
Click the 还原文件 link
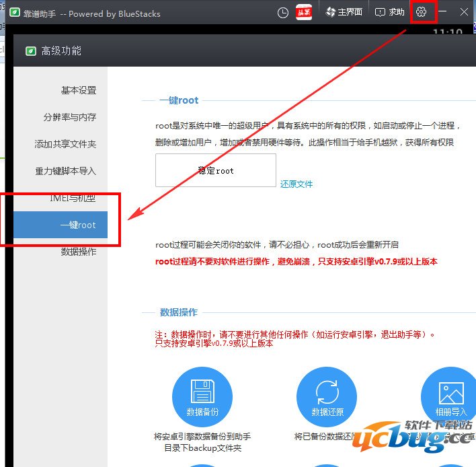[x=296, y=184]
